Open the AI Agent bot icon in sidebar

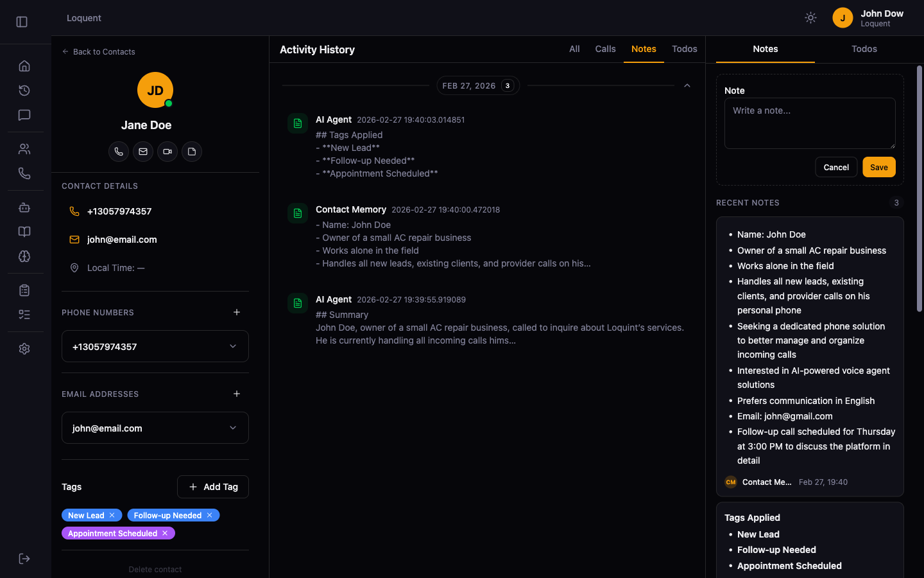click(24, 207)
